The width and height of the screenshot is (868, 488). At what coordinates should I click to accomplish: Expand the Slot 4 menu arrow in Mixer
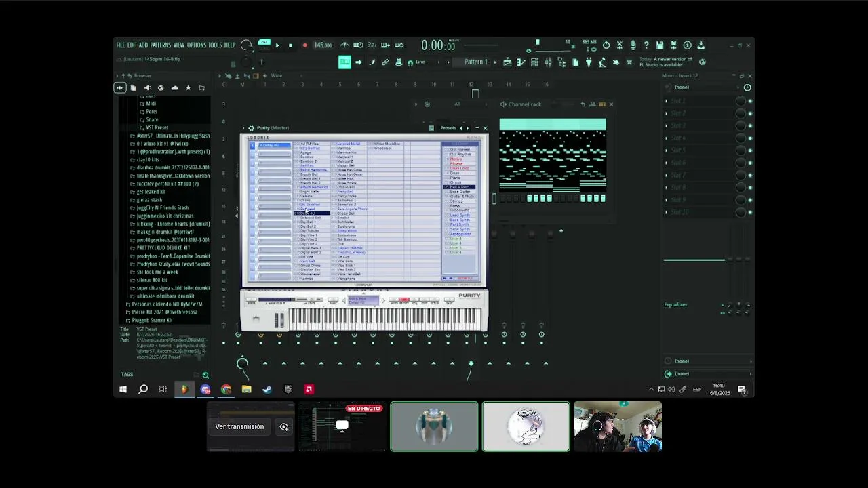[x=667, y=138]
